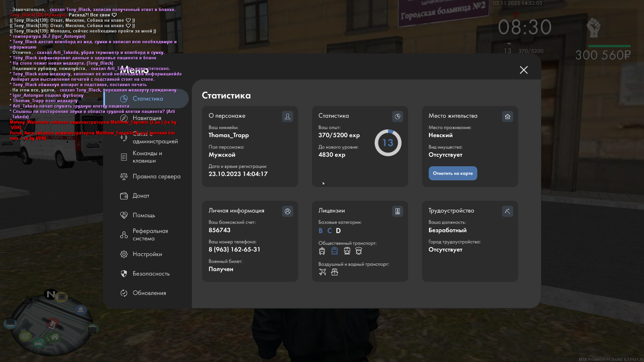Select Безопасность in the sidebar
The height and width of the screenshot is (362, 644).
click(x=151, y=274)
